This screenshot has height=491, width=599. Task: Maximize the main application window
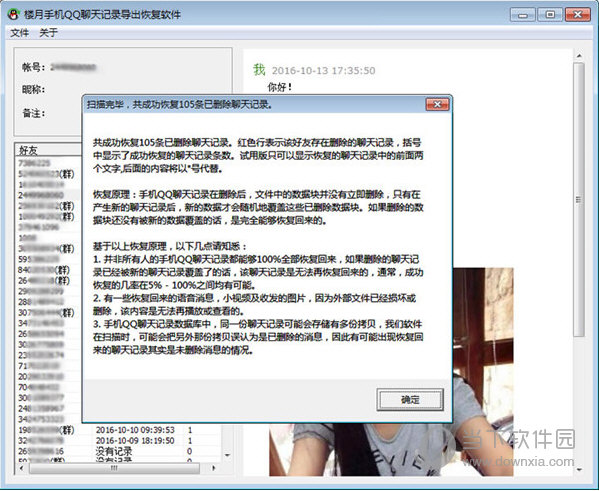550,15
